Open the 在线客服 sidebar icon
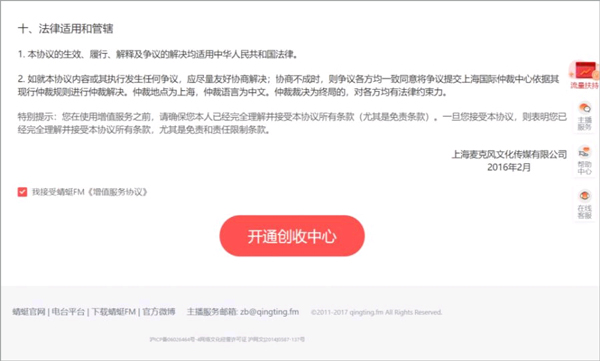The width and height of the screenshot is (600, 361). pyautogui.click(x=584, y=204)
